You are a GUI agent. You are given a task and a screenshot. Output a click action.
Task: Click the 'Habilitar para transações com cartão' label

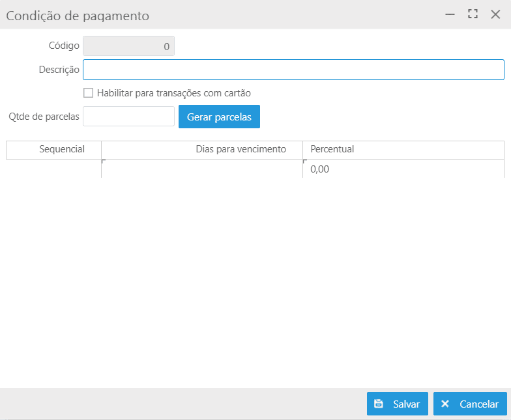coord(173,93)
